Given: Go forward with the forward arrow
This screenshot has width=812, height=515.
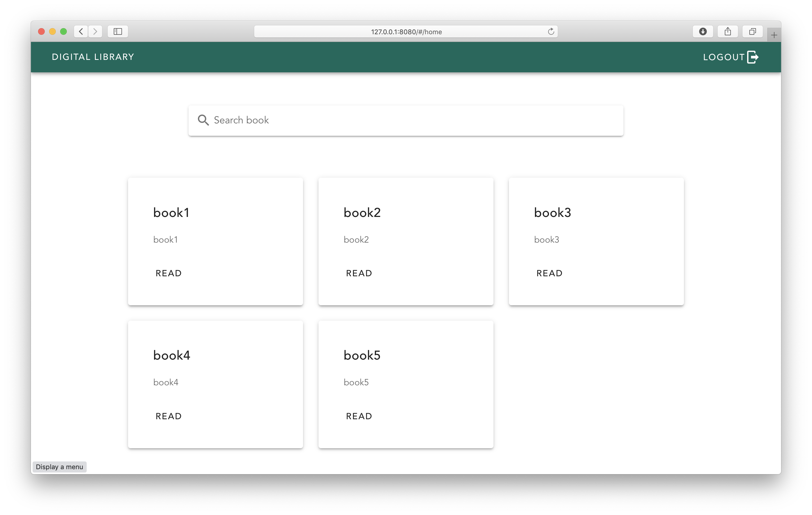Looking at the screenshot, I should coord(95,32).
